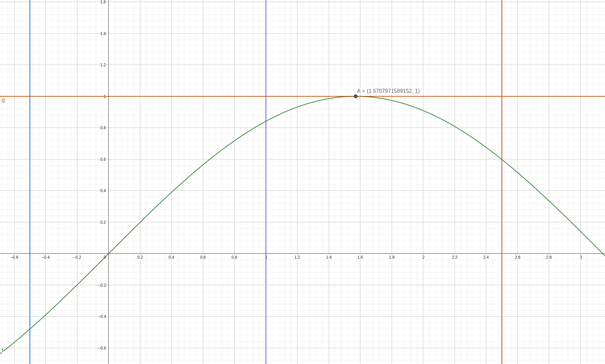The height and width of the screenshot is (364, 605).
Task: Click intersection of red line and orange line g
Action: coord(502,96)
